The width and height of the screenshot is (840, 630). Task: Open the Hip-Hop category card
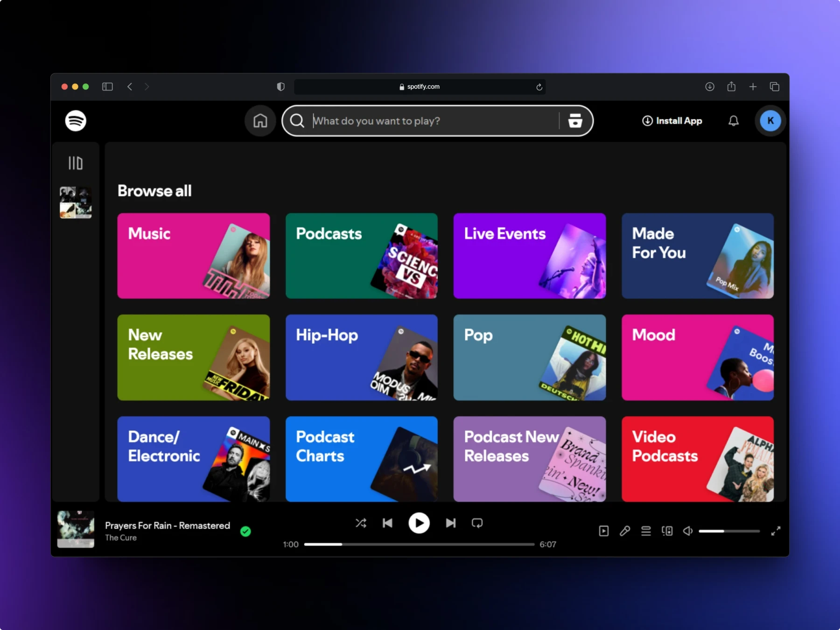tap(362, 357)
